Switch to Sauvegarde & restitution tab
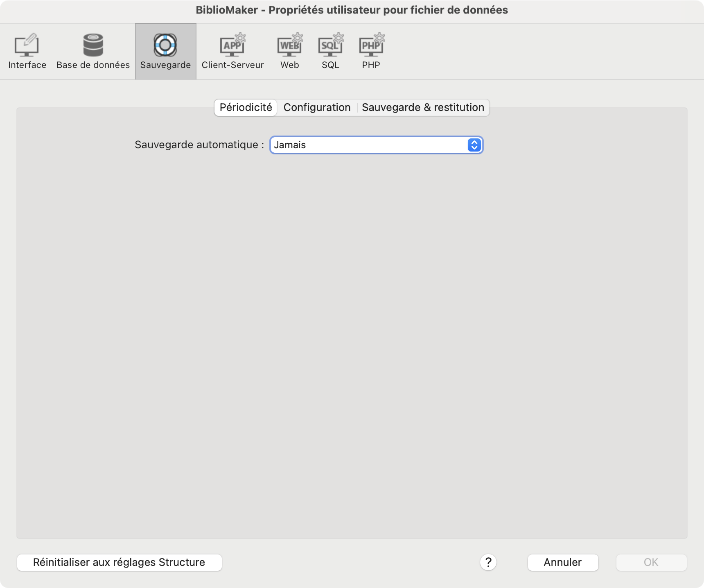This screenshot has width=704, height=588. pyautogui.click(x=423, y=108)
